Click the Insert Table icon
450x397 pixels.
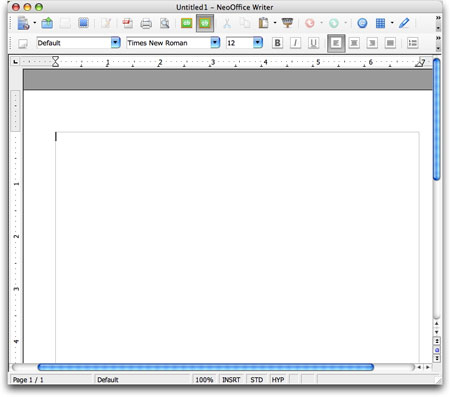click(380, 23)
